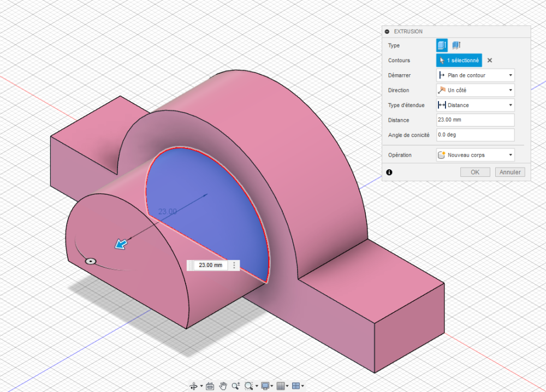546x392 pixels.
Task: Activate the Pan hand tool
Action: pyautogui.click(x=223, y=386)
